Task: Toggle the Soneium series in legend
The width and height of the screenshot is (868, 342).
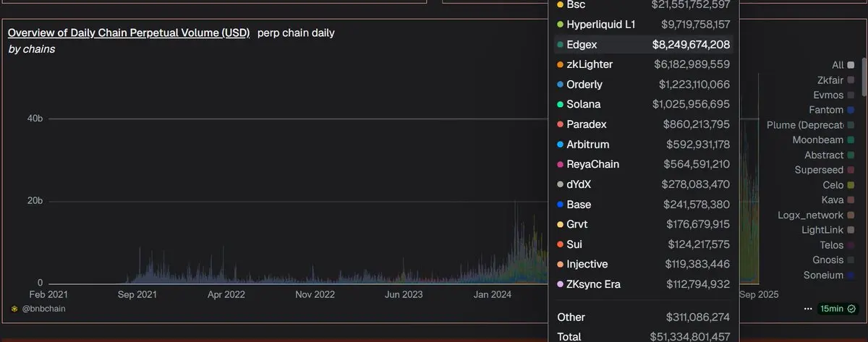Action: (830, 275)
